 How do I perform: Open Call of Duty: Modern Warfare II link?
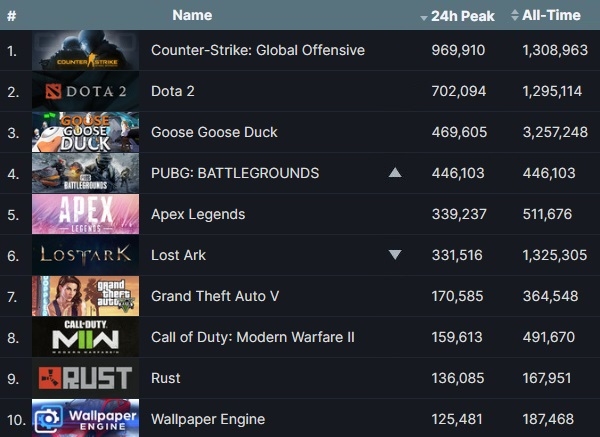(x=252, y=337)
